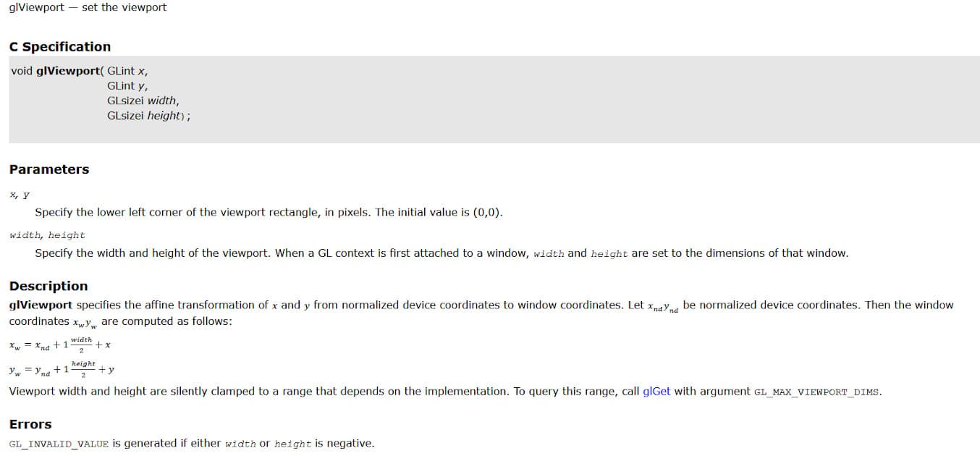Click the y window coordinate formula
This screenshot has width=980, height=456.
tap(62, 369)
